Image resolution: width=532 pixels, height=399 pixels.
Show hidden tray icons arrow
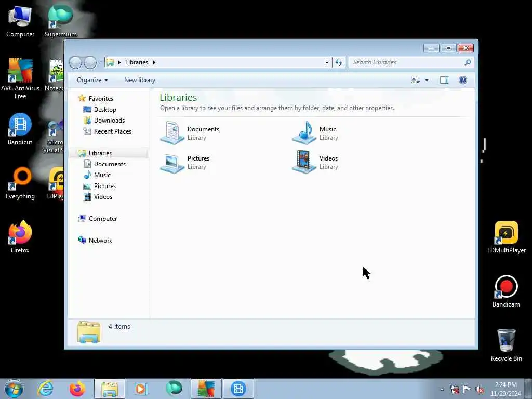[442, 389]
